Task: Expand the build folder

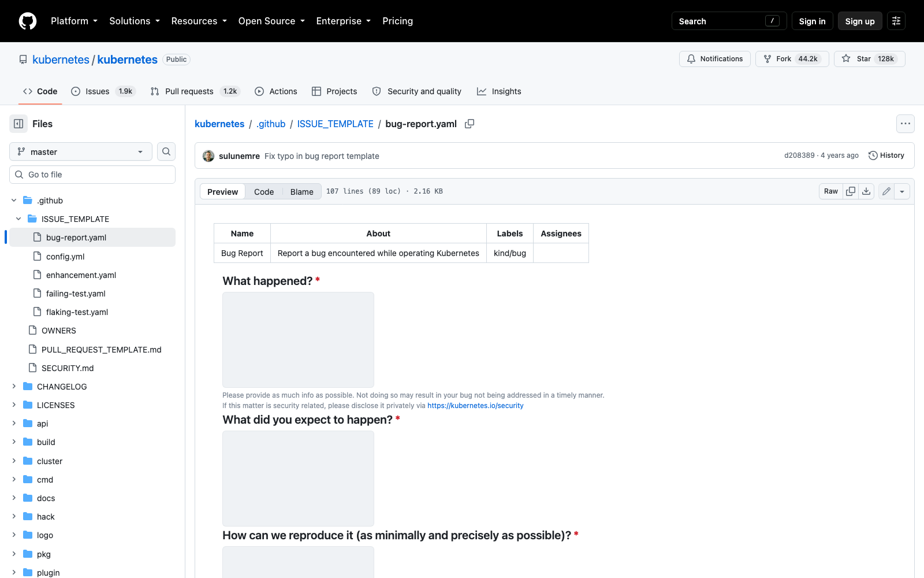Action: pyautogui.click(x=14, y=442)
